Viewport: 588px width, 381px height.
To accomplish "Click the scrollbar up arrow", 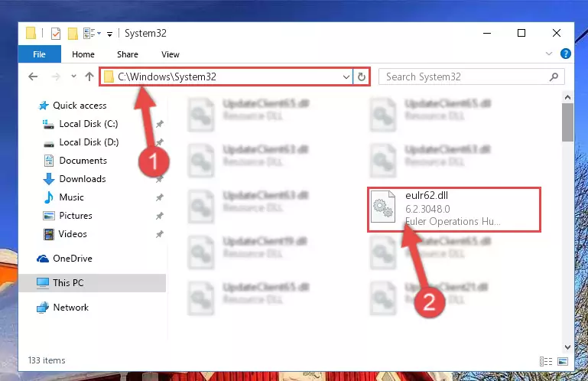I will coord(568,97).
